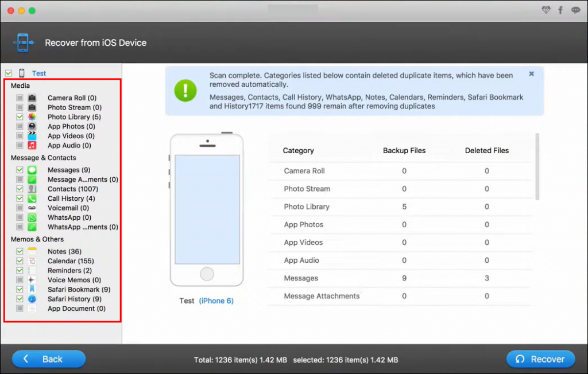Screen dimensions: 588x374
Task: Select the Voicemail icon
Action: coord(31,208)
